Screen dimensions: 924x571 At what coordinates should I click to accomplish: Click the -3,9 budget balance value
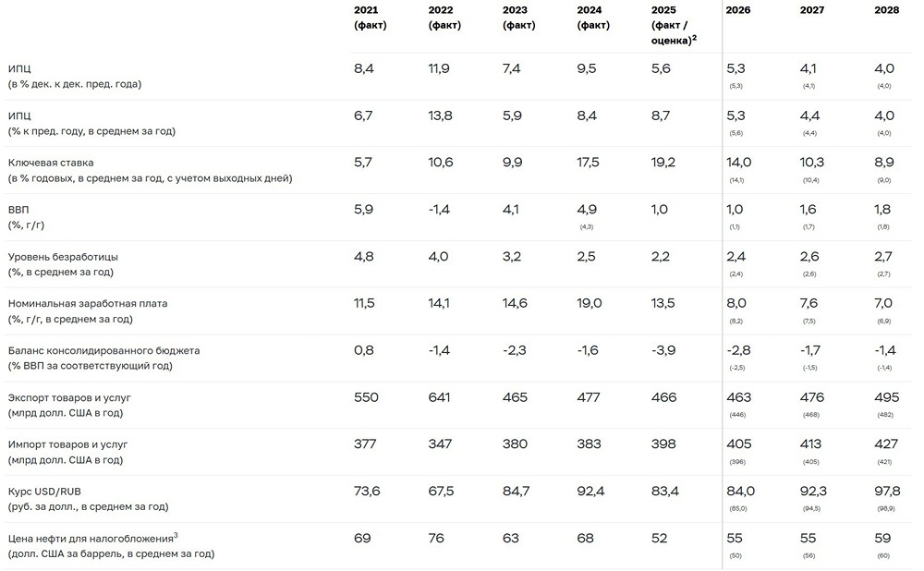(663, 350)
